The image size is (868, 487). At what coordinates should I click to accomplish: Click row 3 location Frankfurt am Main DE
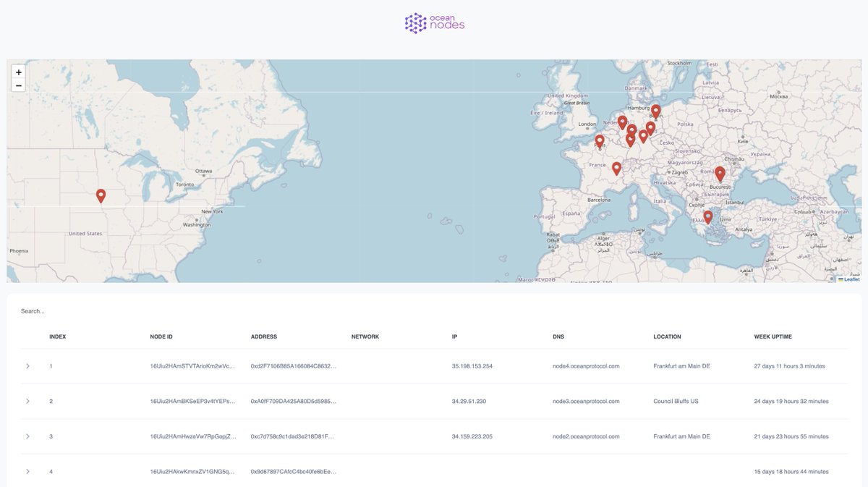pyautogui.click(x=681, y=436)
